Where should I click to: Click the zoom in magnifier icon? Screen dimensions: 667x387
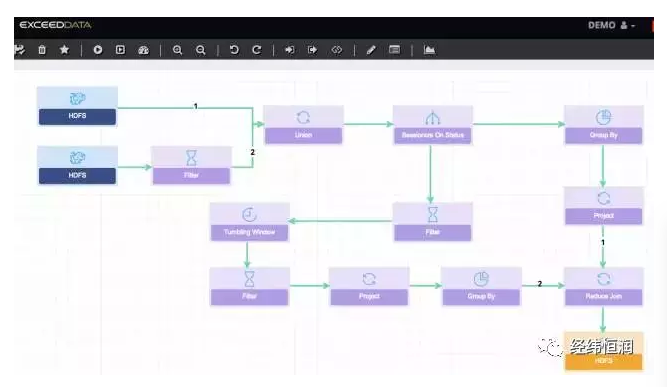pos(177,50)
